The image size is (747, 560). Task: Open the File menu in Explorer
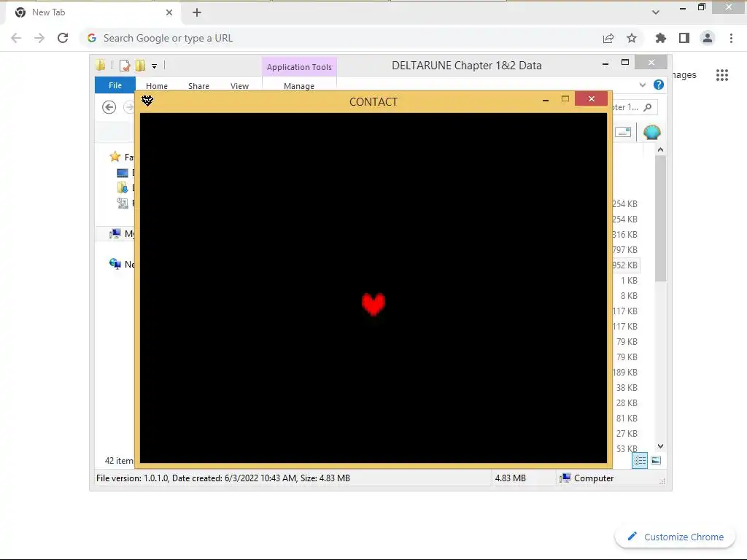click(x=115, y=85)
